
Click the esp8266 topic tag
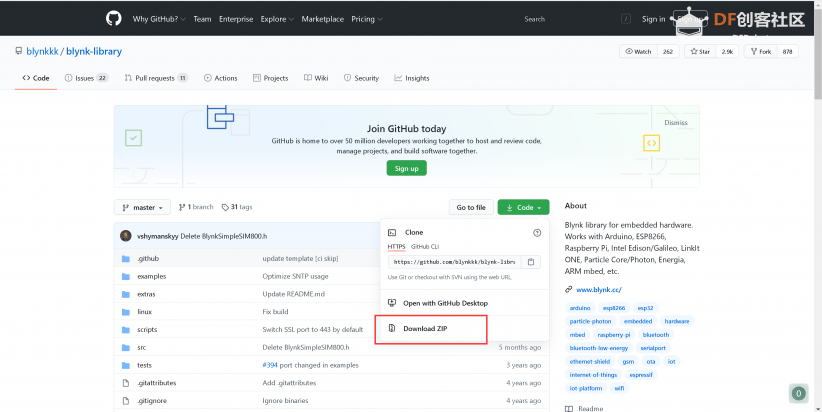[x=613, y=308]
